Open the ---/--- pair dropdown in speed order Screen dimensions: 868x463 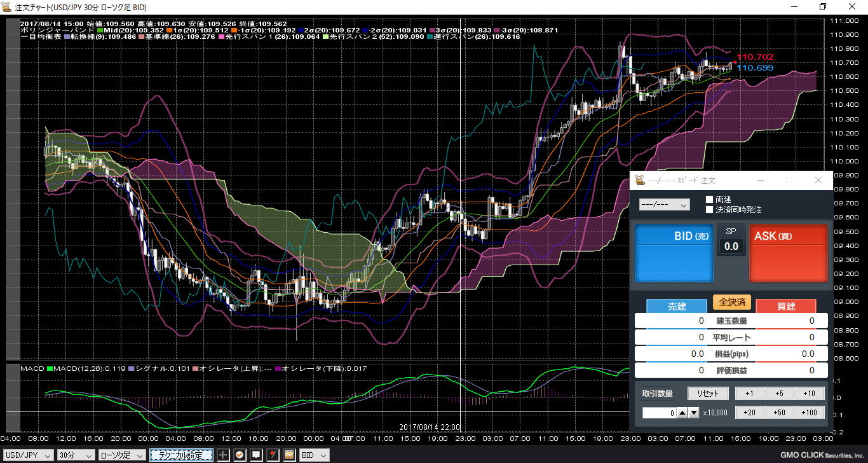(664, 205)
